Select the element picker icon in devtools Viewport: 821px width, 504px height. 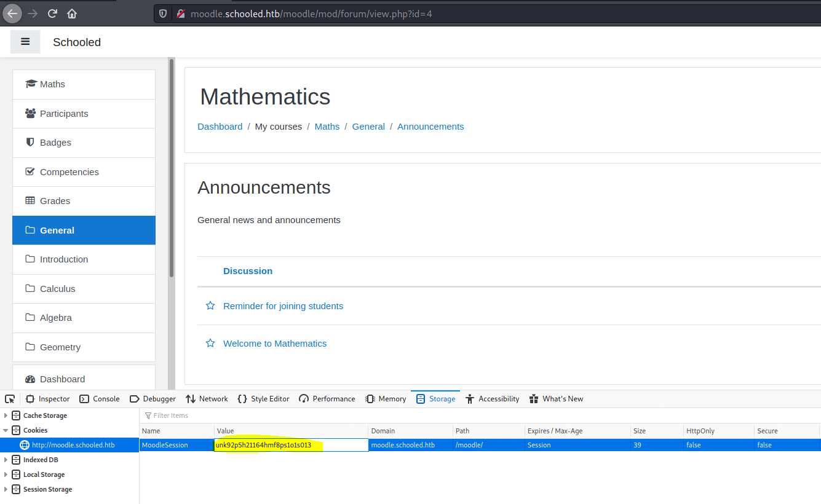coord(9,398)
